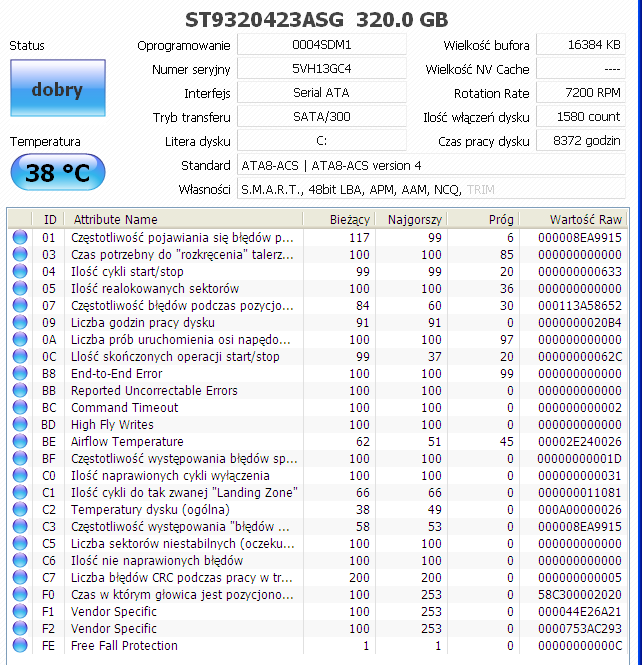This screenshot has height=665, width=642.
Task: Click the 16384 KB buffer size field
Action: pos(581,45)
